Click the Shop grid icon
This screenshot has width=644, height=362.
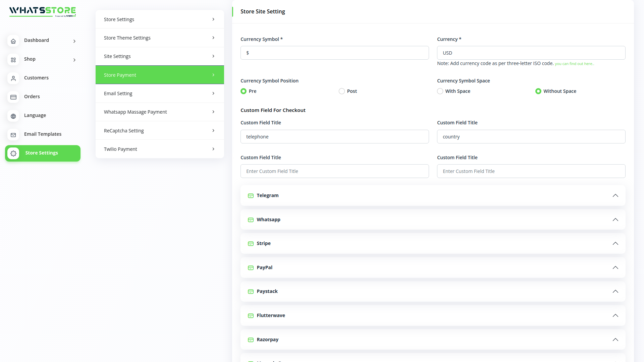pyautogui.click(x=13, y=60)
